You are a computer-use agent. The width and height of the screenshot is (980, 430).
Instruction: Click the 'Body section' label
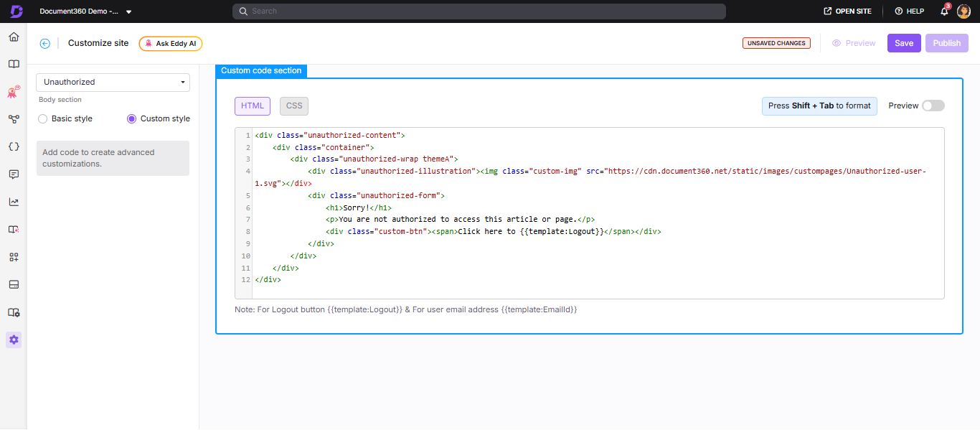point(60,100)
